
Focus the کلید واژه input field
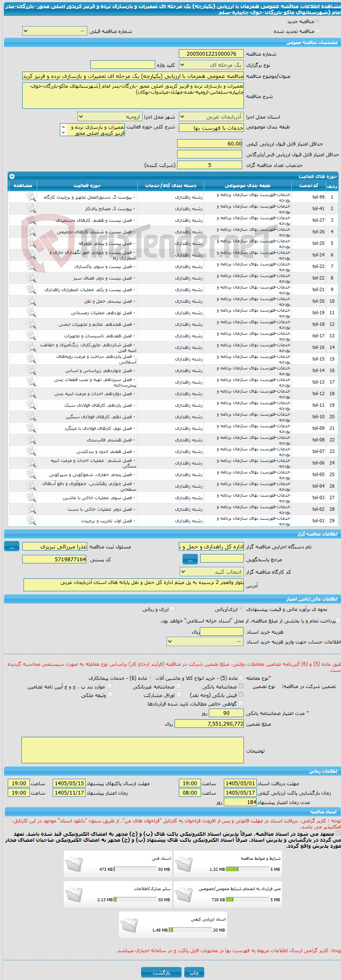pos(123,65)
